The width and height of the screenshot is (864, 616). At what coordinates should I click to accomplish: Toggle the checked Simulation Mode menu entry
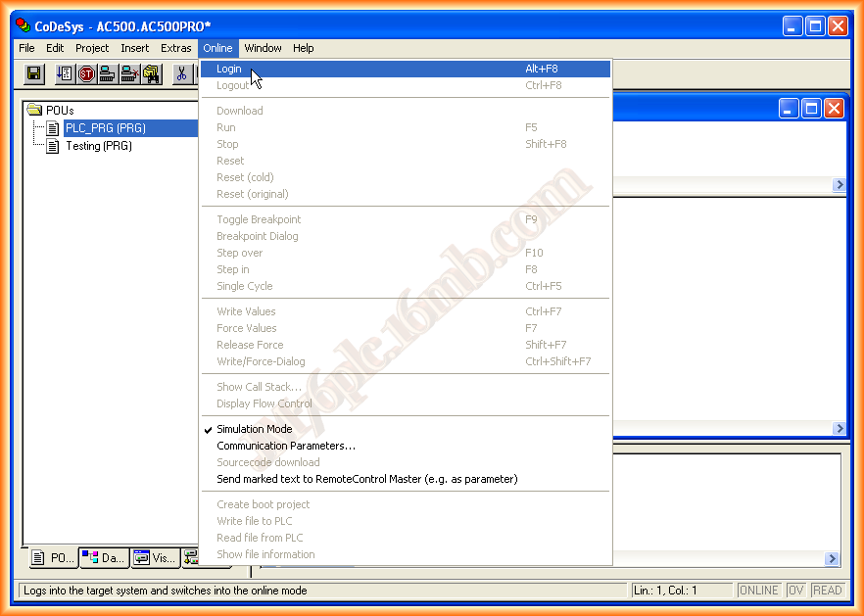pyautogui.click(x=254, y=429)
